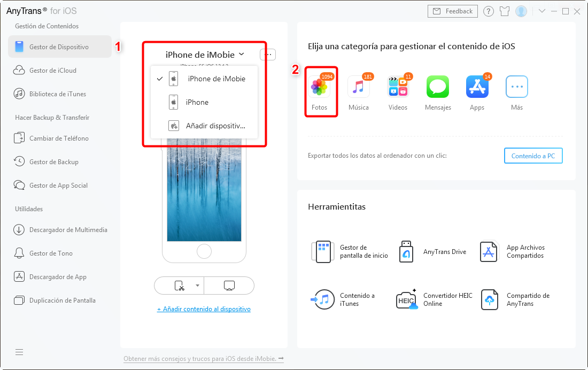
Task: Choose Añadir dispositivo in device dropdown
Action: 215,126
